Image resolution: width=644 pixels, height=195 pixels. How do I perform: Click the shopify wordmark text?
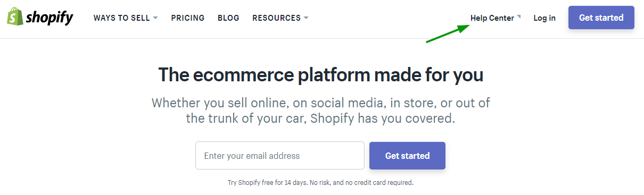point(49,18)
